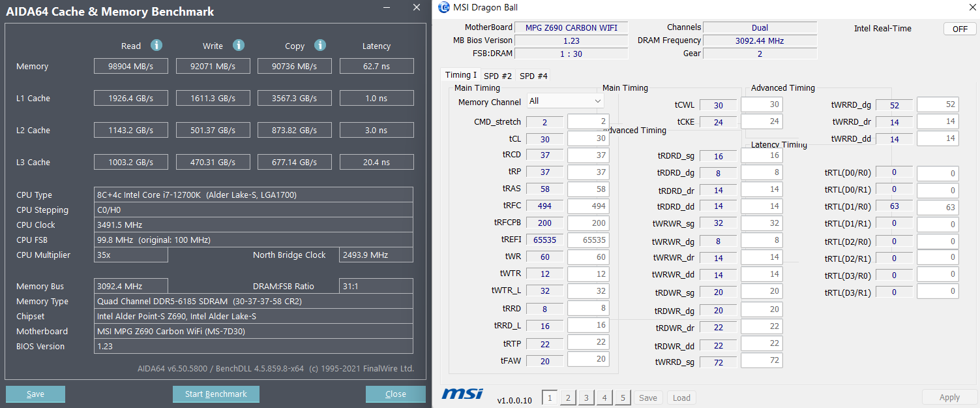Screen dimensions: 980x408
Task: Select profile 5 in MSI Dragon Ball
Action: (x=623, y=398)
